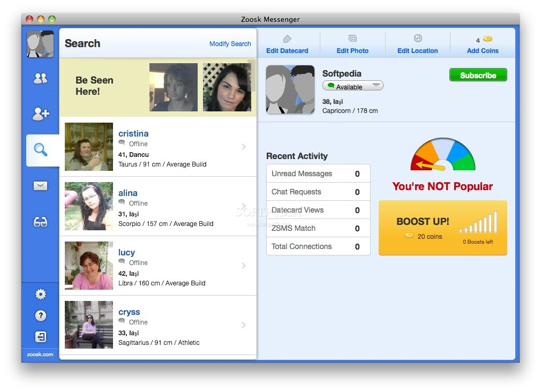Click the Softpedia username text
This screenshot has height=392, width=541.
pyautogui.click(x=342, y=73)
